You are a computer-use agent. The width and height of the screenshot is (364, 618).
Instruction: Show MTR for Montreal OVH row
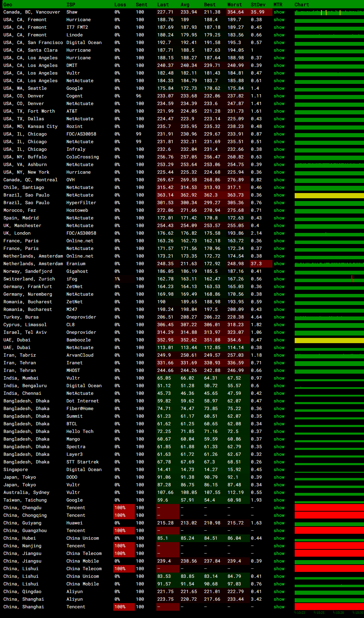279,180
